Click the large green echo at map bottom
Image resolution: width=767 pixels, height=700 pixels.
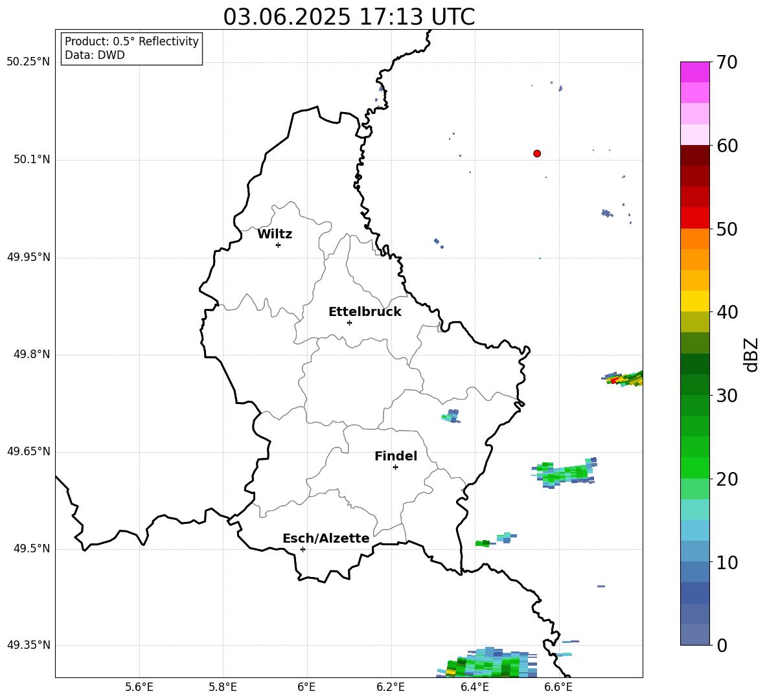pos(487,662)
